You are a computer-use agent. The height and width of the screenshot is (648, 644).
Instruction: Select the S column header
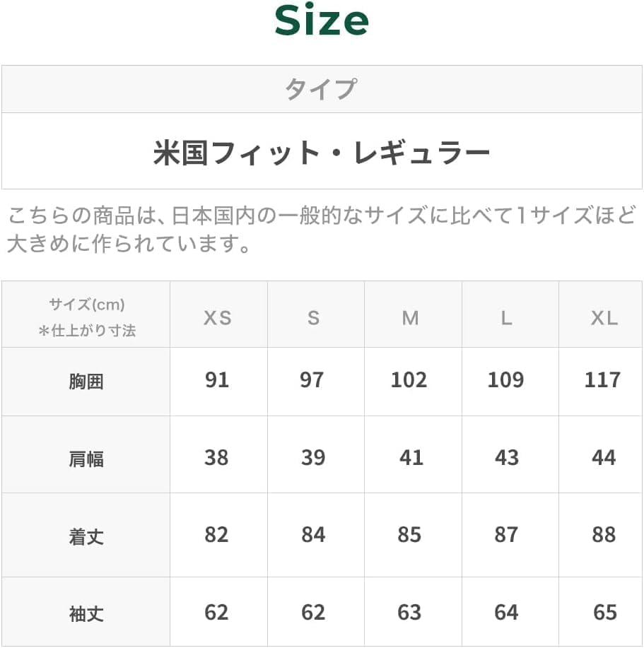click(313, 318)
